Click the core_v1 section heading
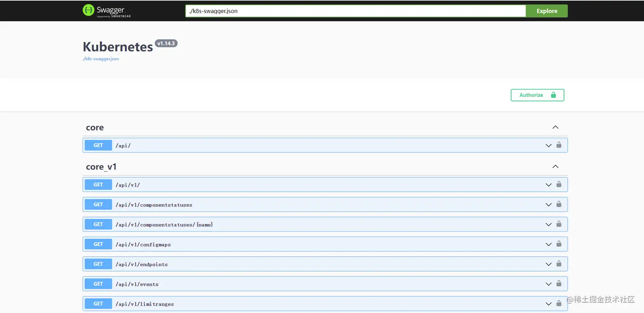Viewport: 644px width, 313px height. click(x=101, y=167)
